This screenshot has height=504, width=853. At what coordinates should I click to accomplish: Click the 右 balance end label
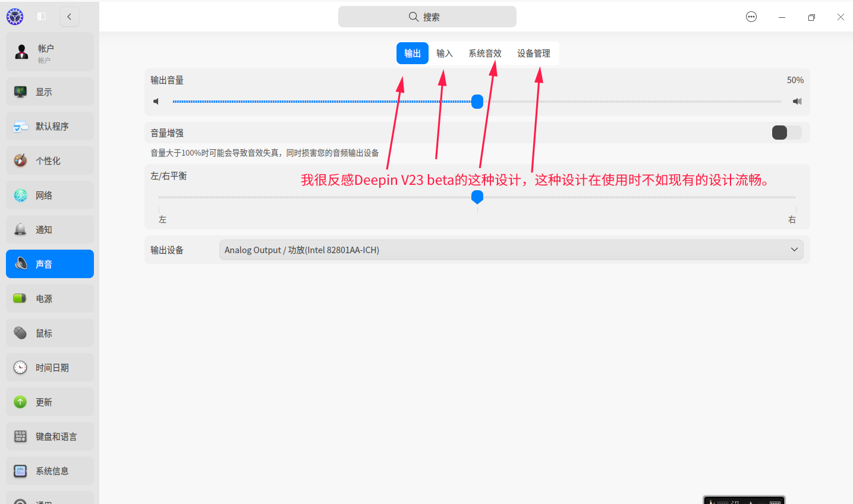tap(792, 220)
